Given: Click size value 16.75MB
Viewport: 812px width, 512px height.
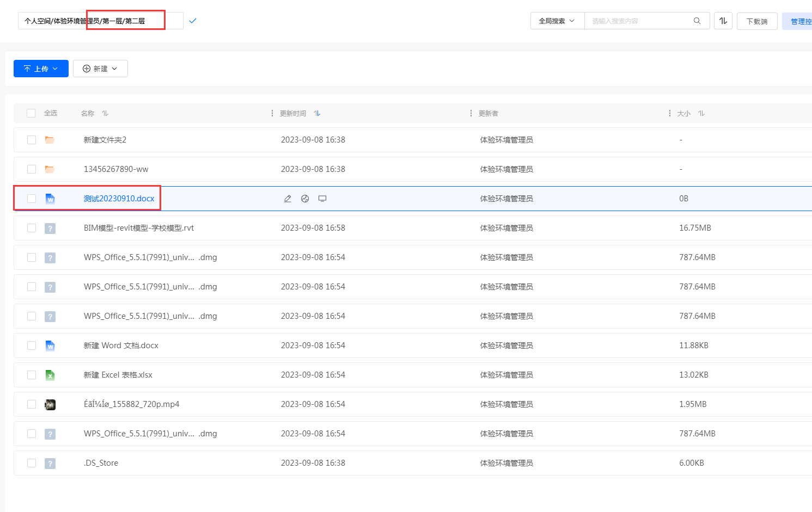Looking at the screenshot, I should click(695, 228).
